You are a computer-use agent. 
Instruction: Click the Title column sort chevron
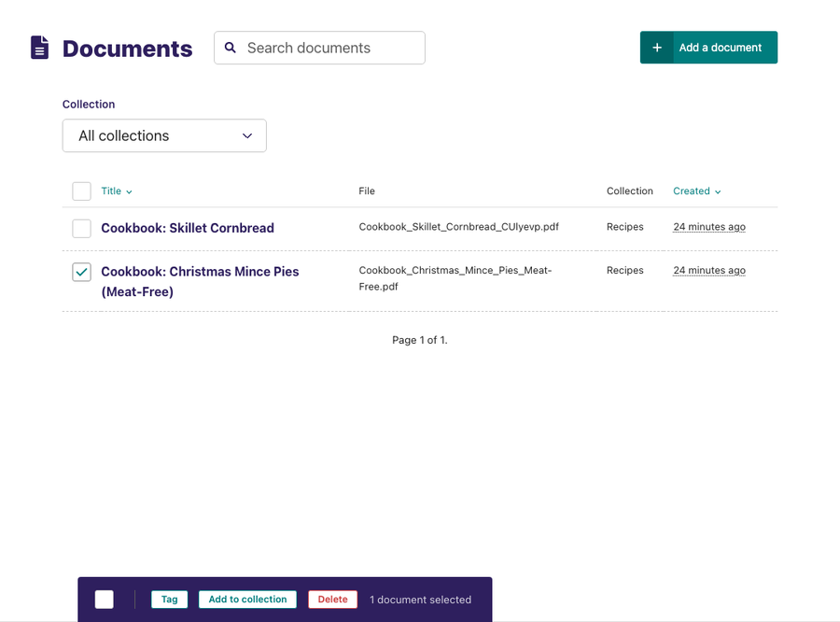(x=128, y=191)
